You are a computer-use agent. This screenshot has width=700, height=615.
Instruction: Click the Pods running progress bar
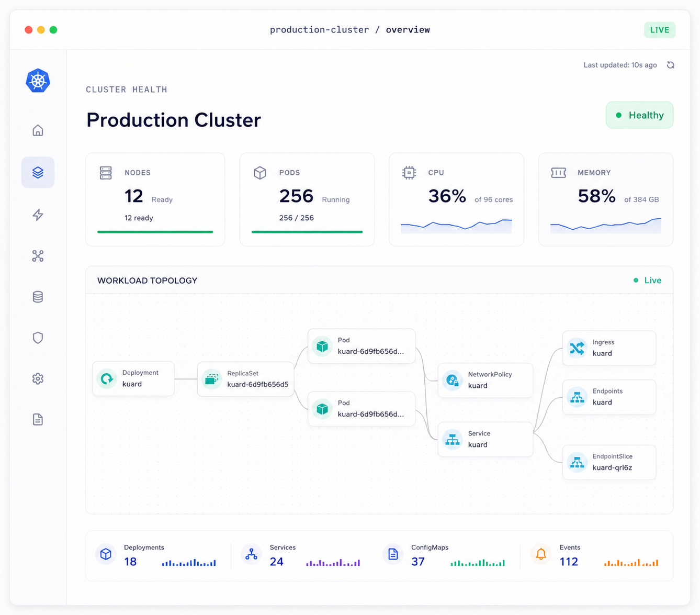pyautogui.click(x=307, y=232)
